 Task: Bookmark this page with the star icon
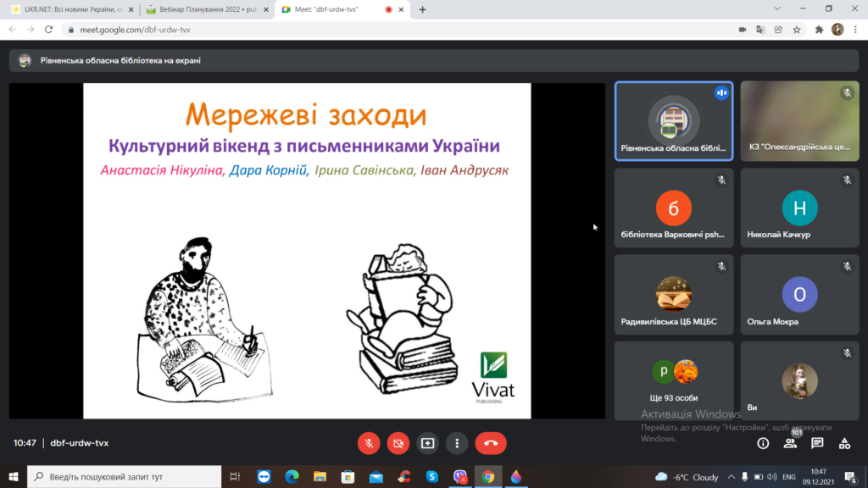[x=797, y=29]
